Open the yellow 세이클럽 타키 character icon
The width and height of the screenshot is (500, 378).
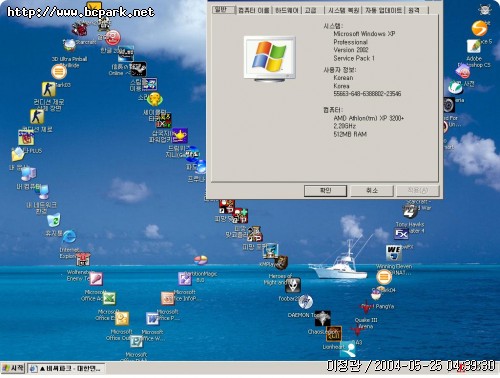click(x=155, y=99)
